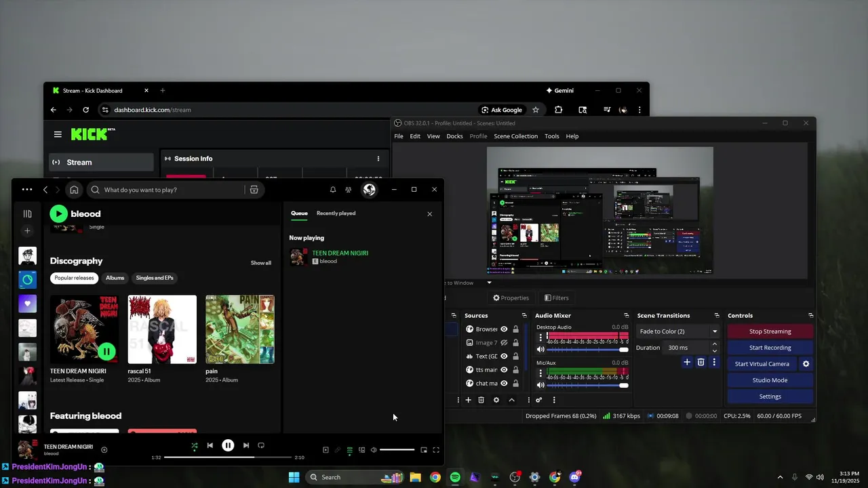Toggle shuffle in Spotify player
Screen dimensions: 868x488
click(x=195, y=445)
